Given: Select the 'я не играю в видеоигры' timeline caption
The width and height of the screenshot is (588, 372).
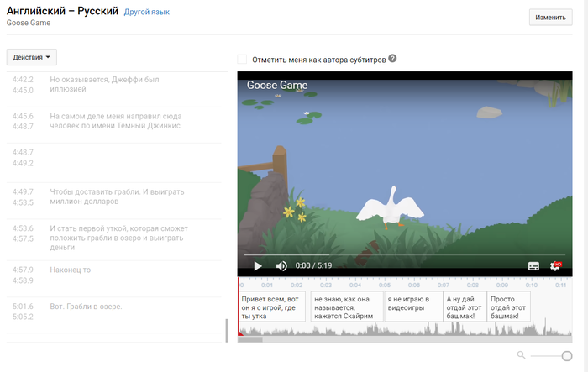Looking at the screenshot, I should pos(409,304).
